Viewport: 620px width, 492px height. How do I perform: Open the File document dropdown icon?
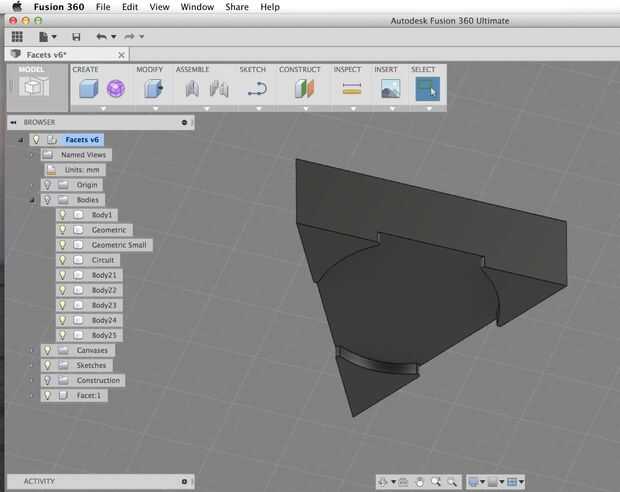point(47,37)
